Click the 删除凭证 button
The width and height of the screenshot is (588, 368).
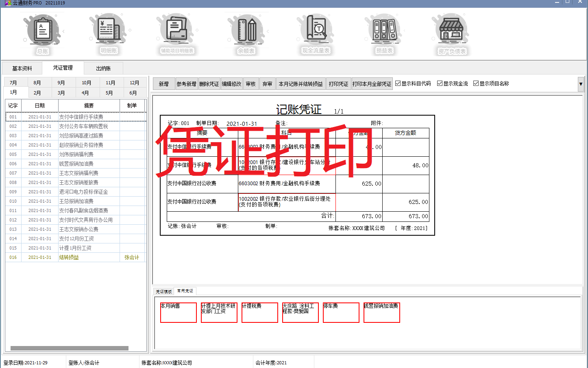209,84
